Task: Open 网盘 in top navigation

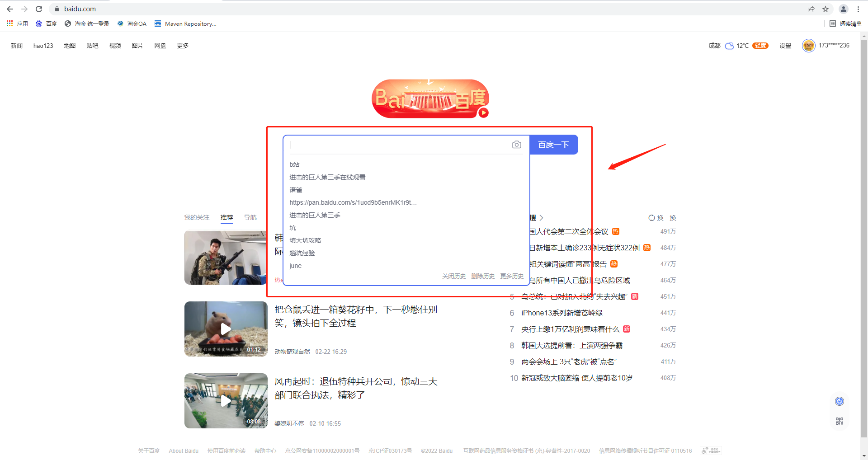Action: [160, 46]
